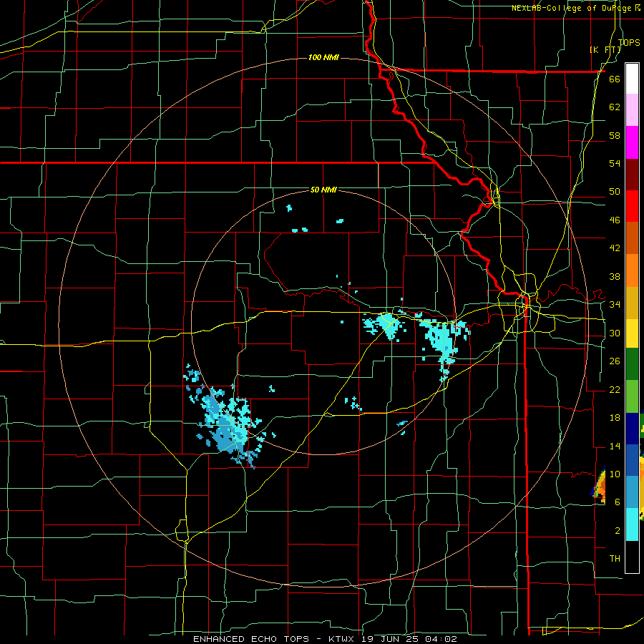This screenshot has width=644, height=644.
Task: Click the navy blue legend band
Action: pos(632,429)
